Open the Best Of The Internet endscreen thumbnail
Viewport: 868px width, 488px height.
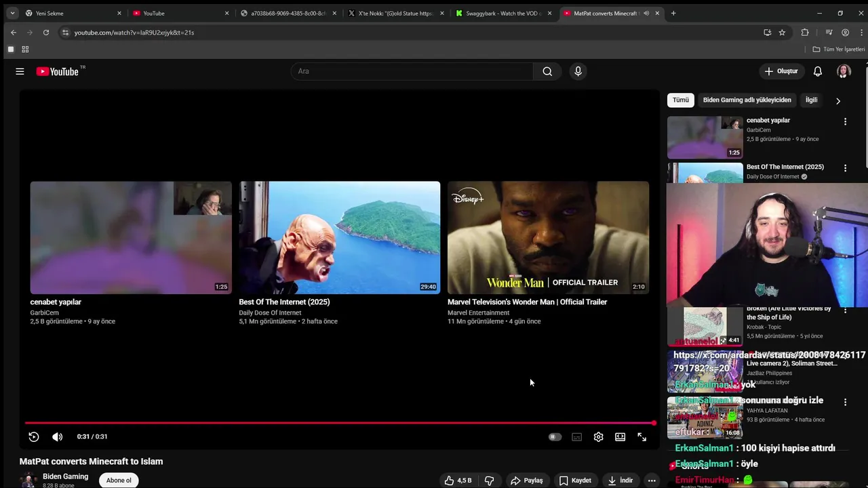[339, 237]
